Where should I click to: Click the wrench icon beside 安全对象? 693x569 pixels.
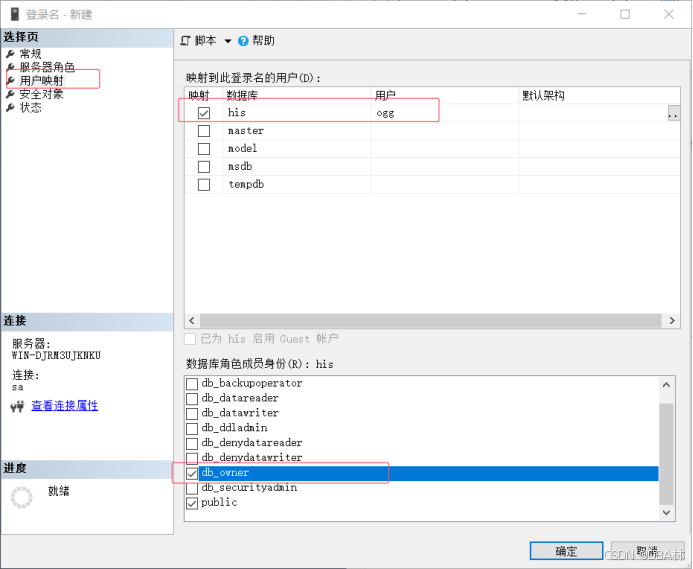coord(10,94)
